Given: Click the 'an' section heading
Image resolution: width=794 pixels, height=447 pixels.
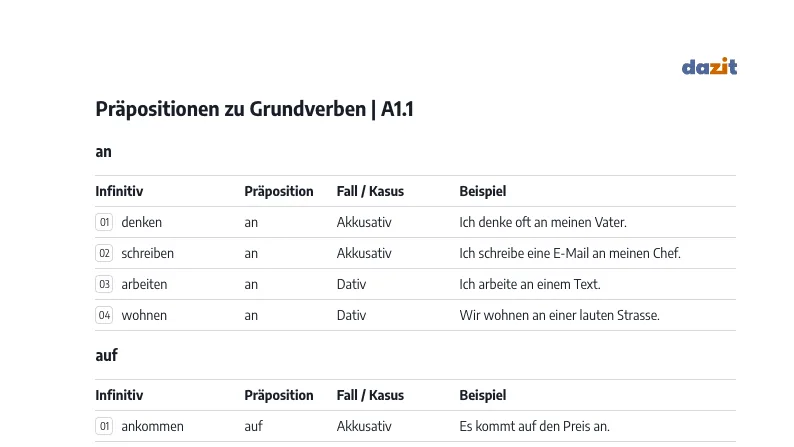Looking at the screenshot, I should click(103, 152).
